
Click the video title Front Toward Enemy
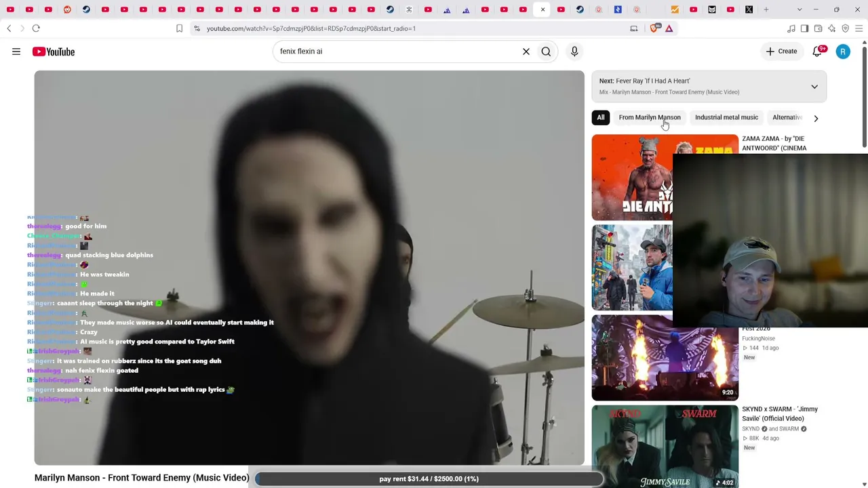(142, 478)
